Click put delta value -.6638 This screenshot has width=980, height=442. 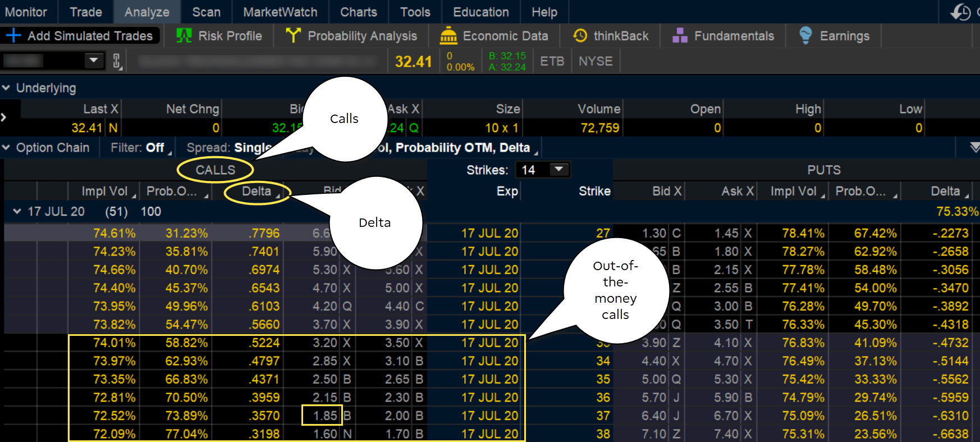coord(950,434)
